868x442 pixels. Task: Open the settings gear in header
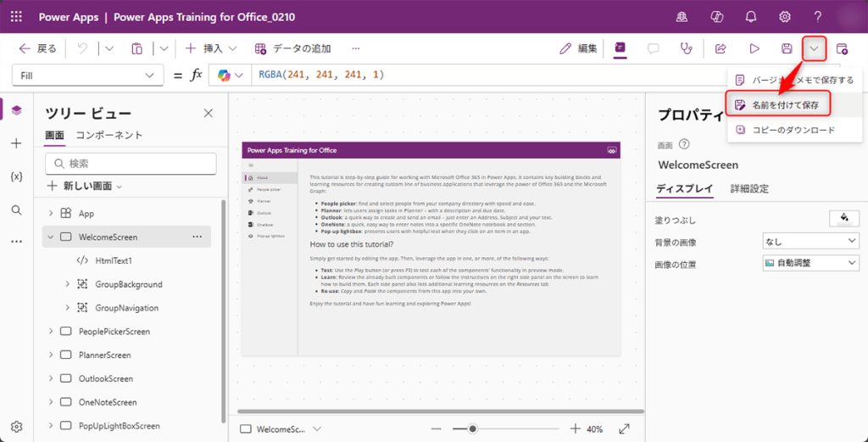785,17
